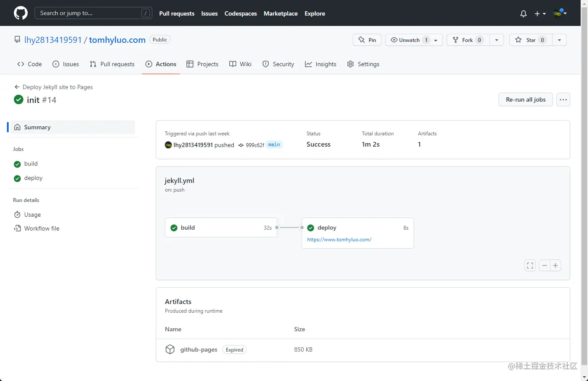Open https://www.tomhyluo.com/ deployment link

339,240
